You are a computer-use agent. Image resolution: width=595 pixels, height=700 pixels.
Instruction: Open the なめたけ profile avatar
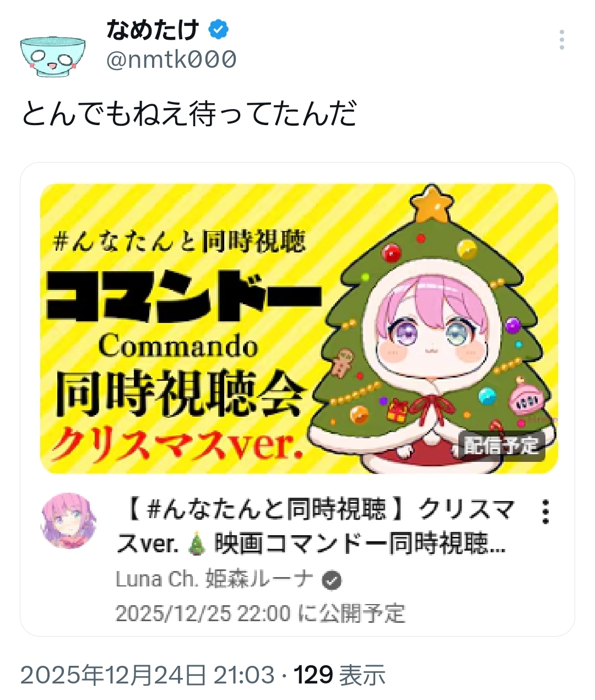pyautogui.click(x=53, y=55)
